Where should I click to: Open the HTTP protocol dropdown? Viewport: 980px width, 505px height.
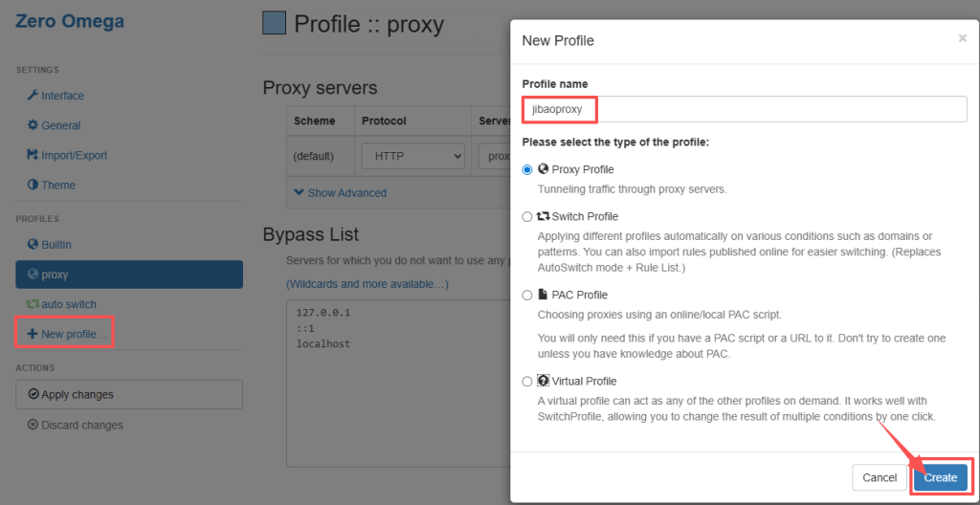[x=412, y=156]
